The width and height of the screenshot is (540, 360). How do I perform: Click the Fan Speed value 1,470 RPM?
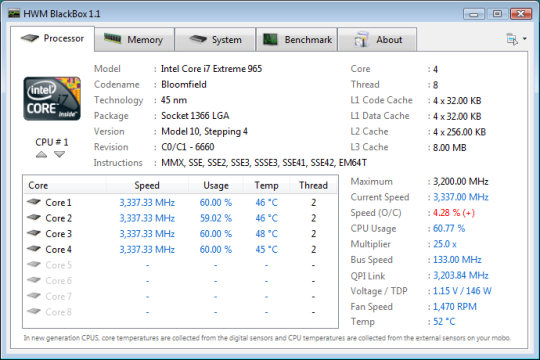[x=455, y=307]
